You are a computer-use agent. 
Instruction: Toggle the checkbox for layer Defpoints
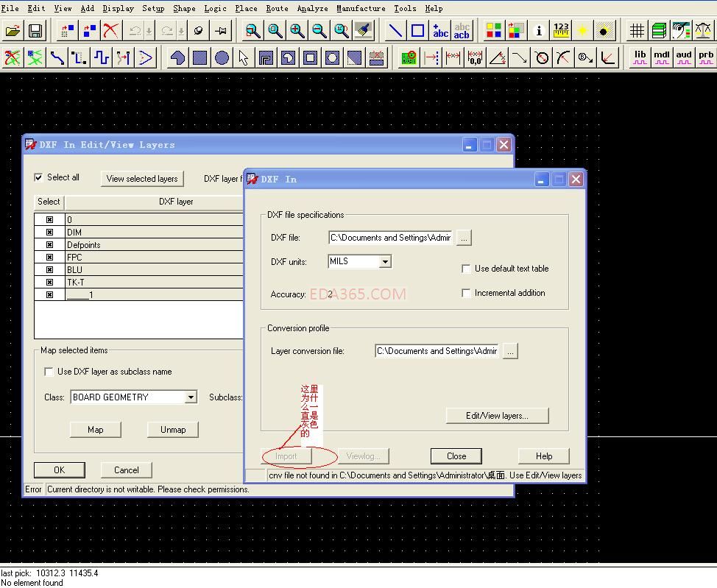(49, 244)
